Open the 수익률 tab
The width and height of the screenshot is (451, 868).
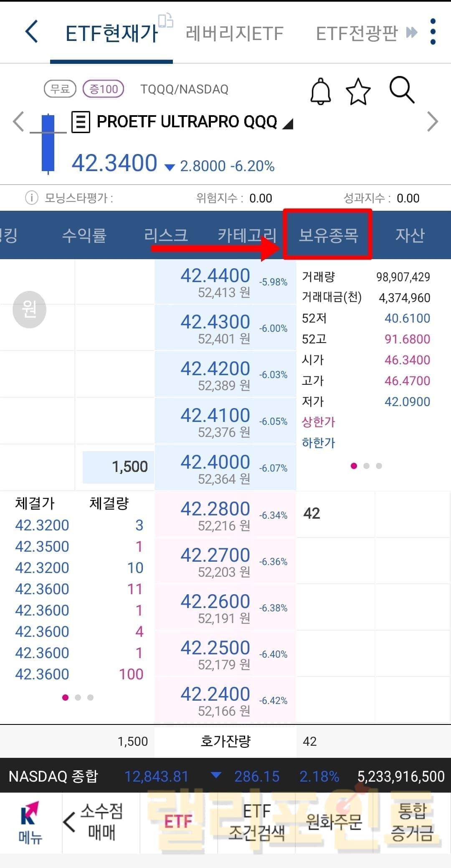pyautogui.click(x=84, y=235)
